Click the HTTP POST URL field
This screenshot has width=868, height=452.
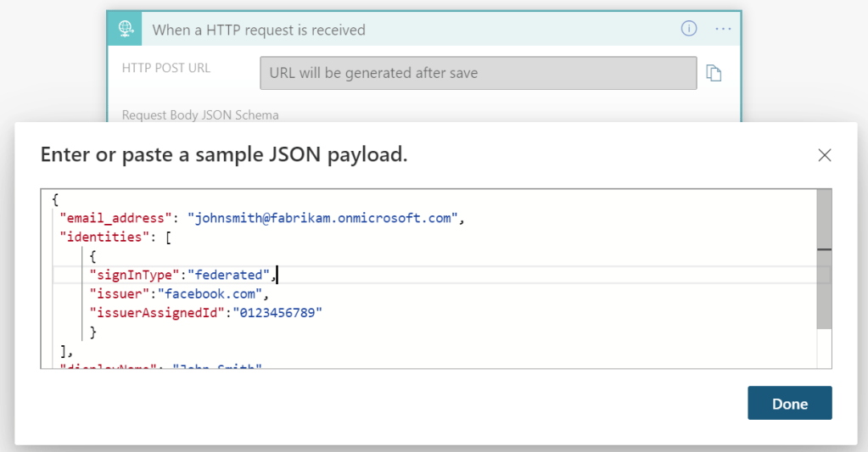click(x=478, y=73)
